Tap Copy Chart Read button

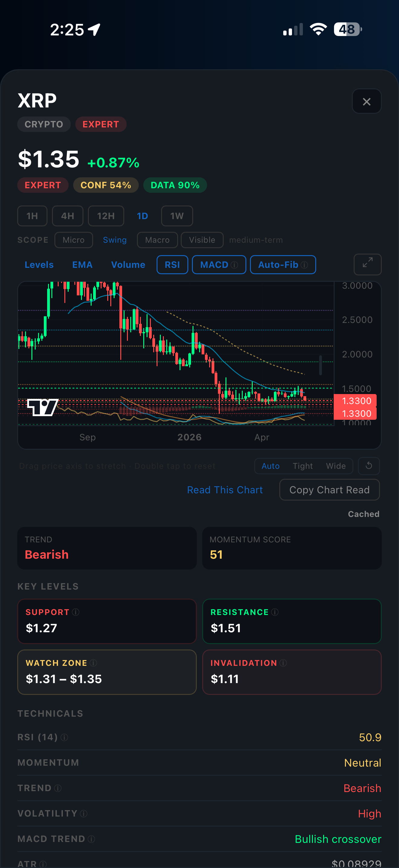tap(329, 490)
